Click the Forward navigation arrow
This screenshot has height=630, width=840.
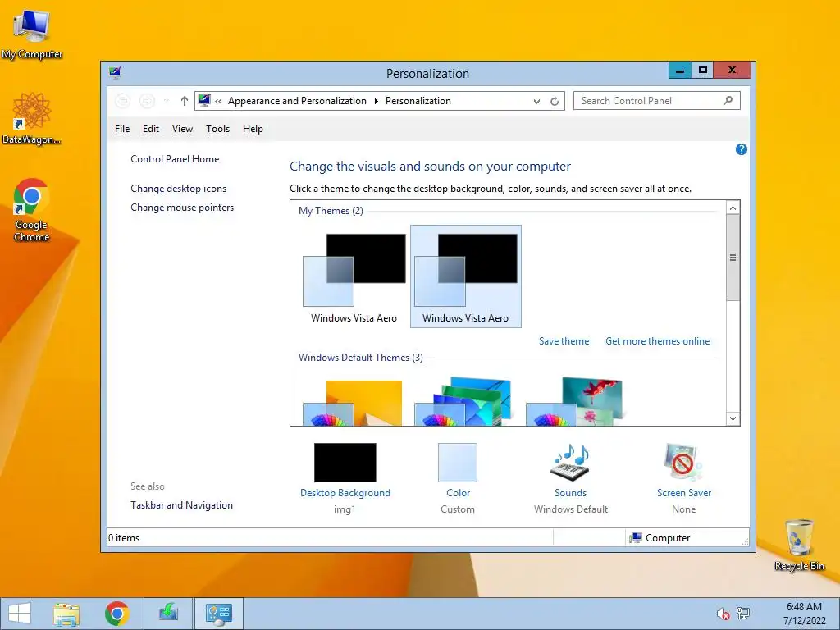pyautogui.click(x=147, y=101)
